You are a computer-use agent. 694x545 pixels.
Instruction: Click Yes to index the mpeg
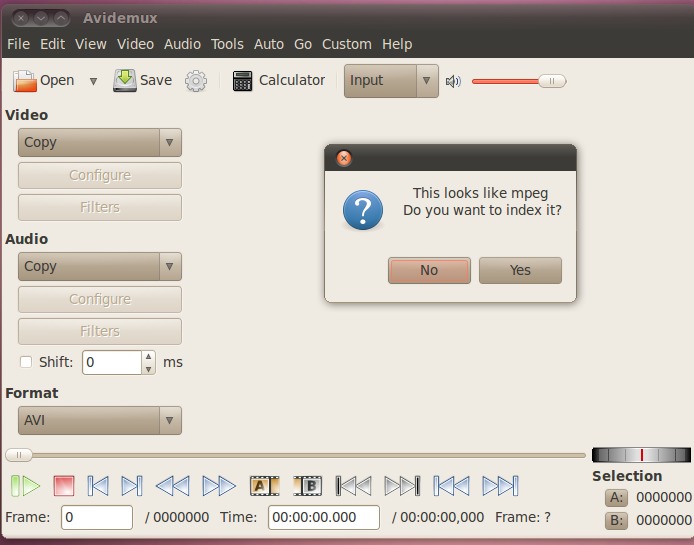[520, 270]
